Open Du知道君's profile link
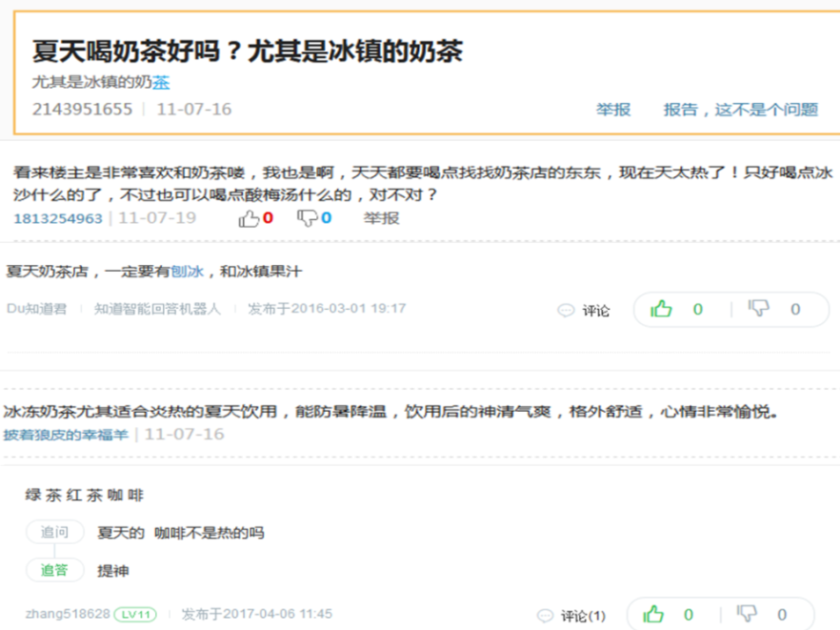 [x=34, y=309]
